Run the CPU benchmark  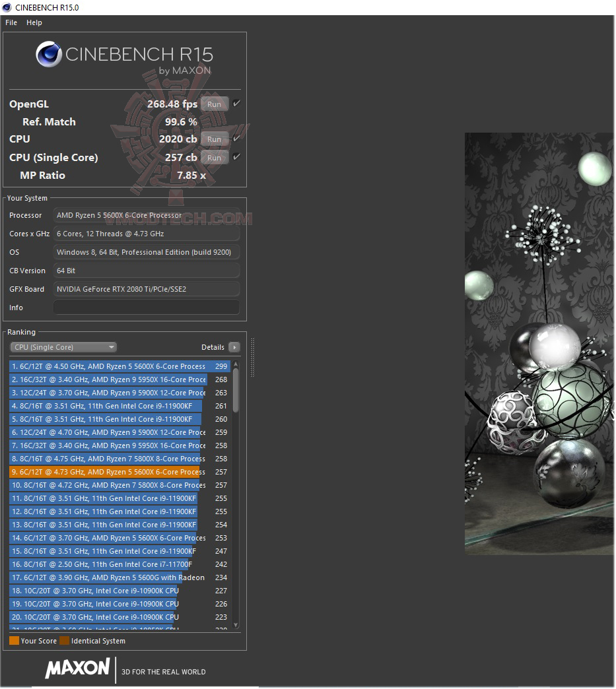214,139
